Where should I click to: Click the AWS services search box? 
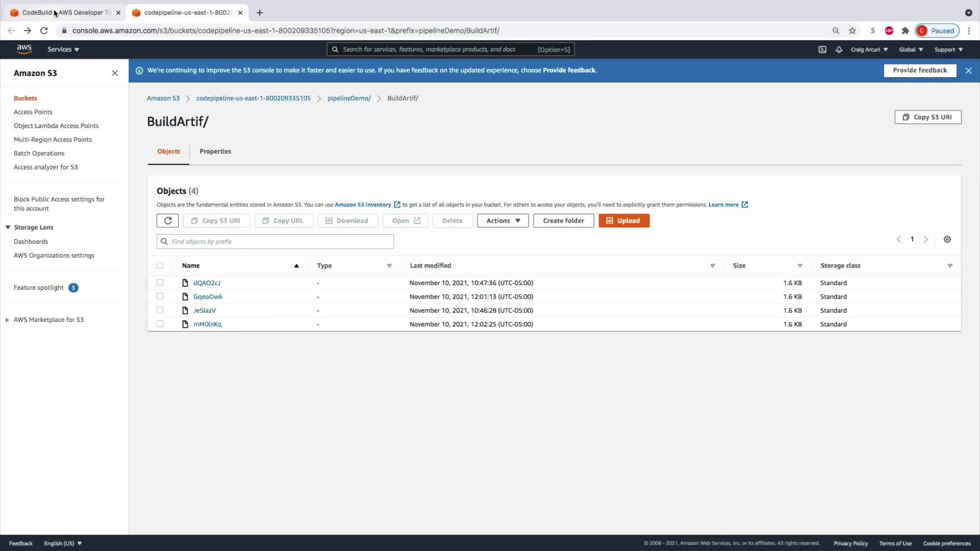450,49
